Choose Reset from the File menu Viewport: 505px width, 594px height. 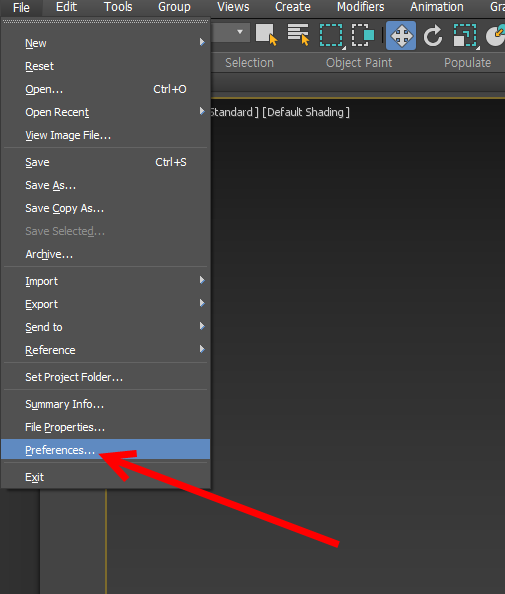106,66
